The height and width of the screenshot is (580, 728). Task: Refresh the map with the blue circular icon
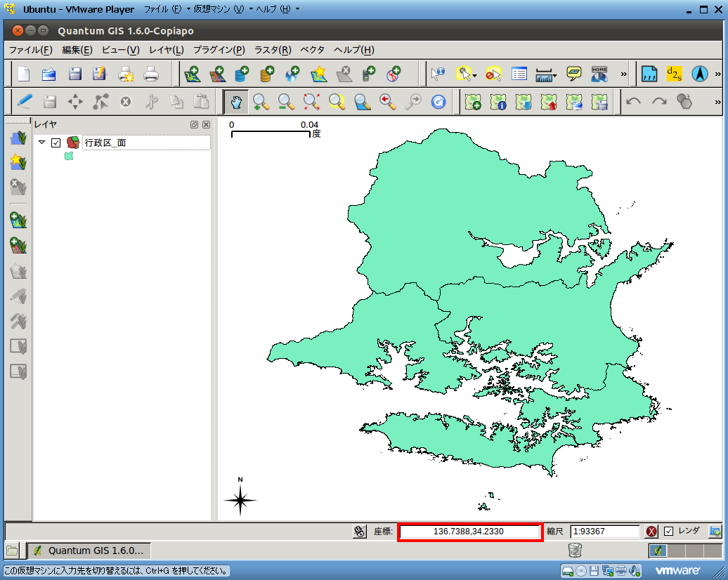click(x=438, y=102)
